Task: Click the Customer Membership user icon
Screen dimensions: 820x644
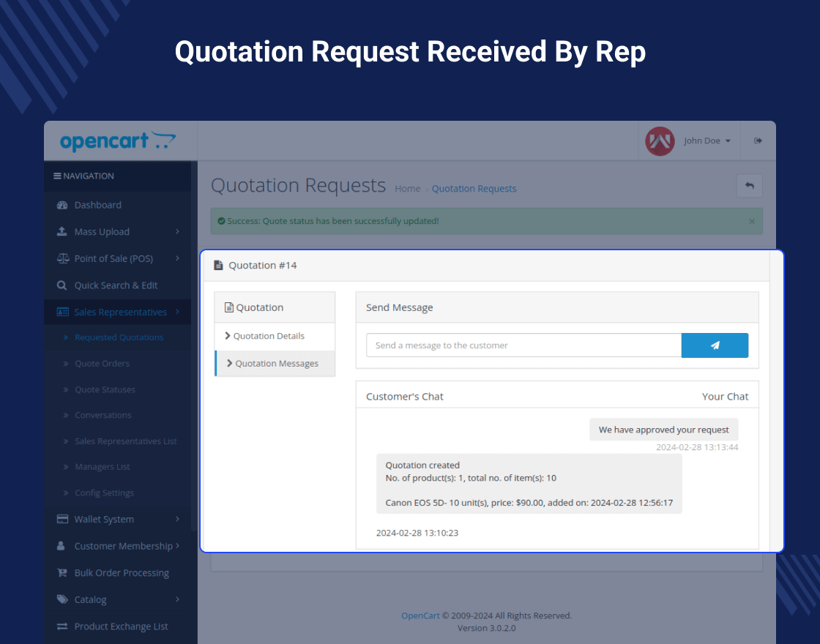Action: tap(61, 546)
